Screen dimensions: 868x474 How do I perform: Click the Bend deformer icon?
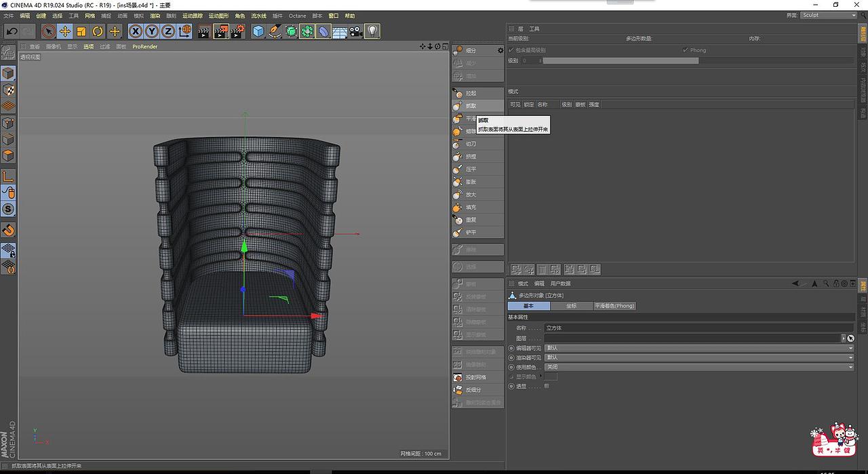(323, 31)
